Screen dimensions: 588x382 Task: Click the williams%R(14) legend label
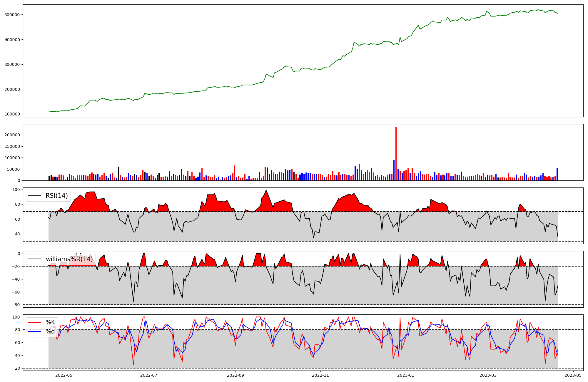pyautogui.click(x=69, y=259)
